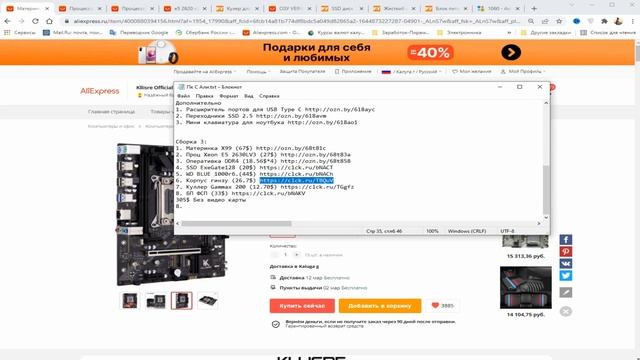The width and height of the screenshot is (640, 360).
Task: Select the second motherboard thumbnail
Action: (x=156, y=301)
